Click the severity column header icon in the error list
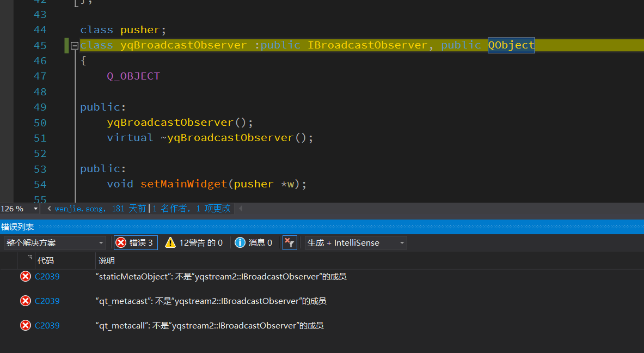644x353 pixels. (x=30, y=260)
